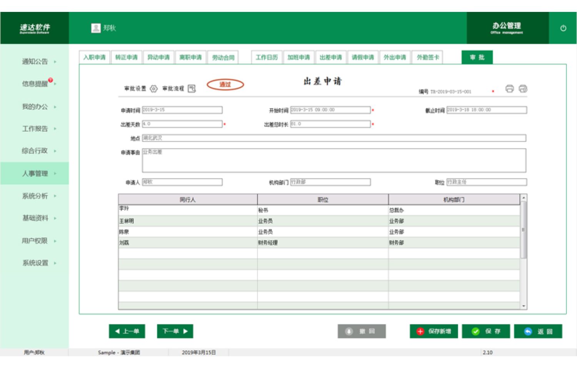
Task: Click the 返回 button
Action: (x=538, y=331)
